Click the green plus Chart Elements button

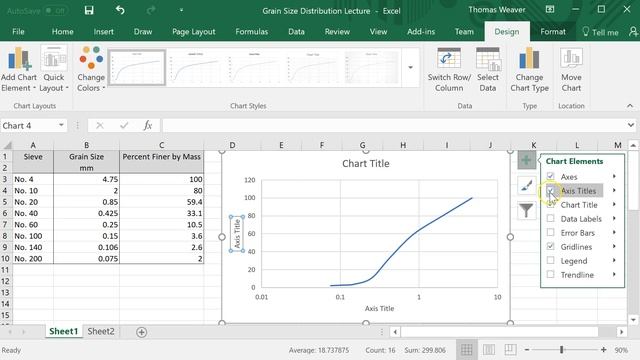pyautogui.click(x=526, y=160)
